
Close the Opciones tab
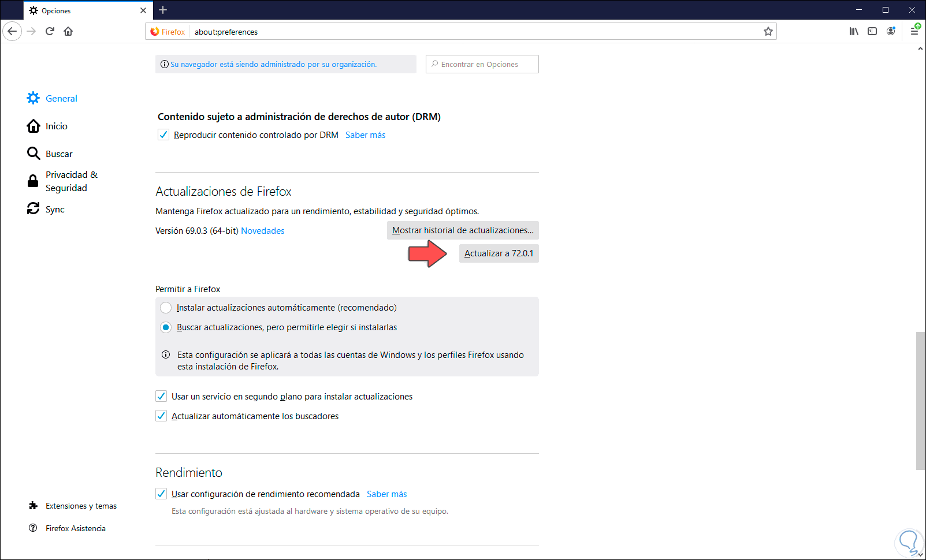(x=143, y=10)
